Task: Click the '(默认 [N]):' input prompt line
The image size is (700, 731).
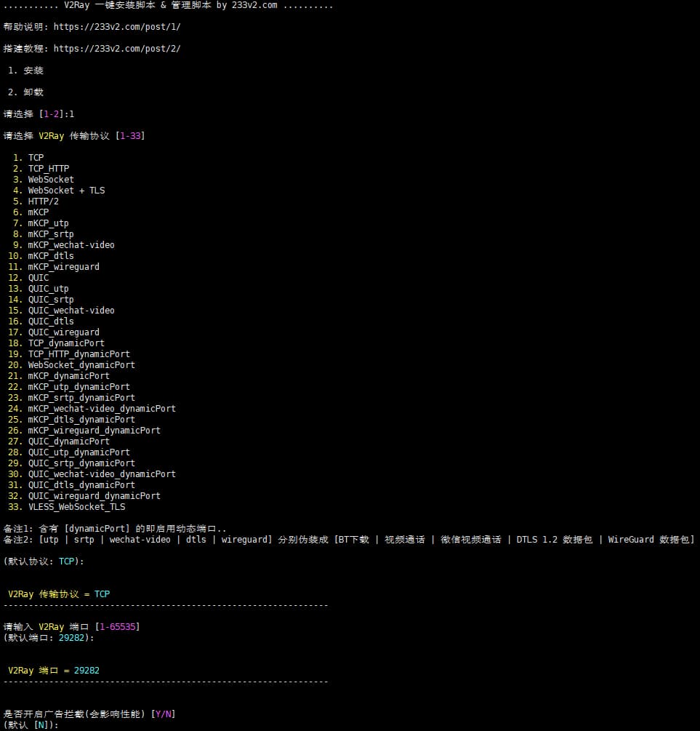Action: coord(31,725)
